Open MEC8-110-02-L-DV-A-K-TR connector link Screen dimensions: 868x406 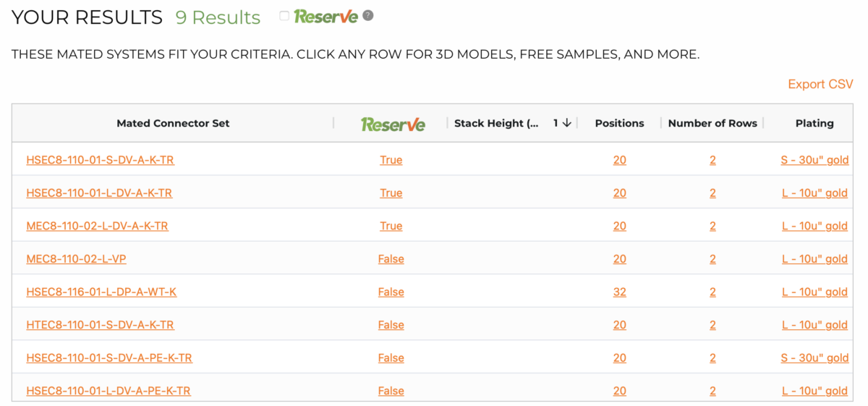pos(97,226)
